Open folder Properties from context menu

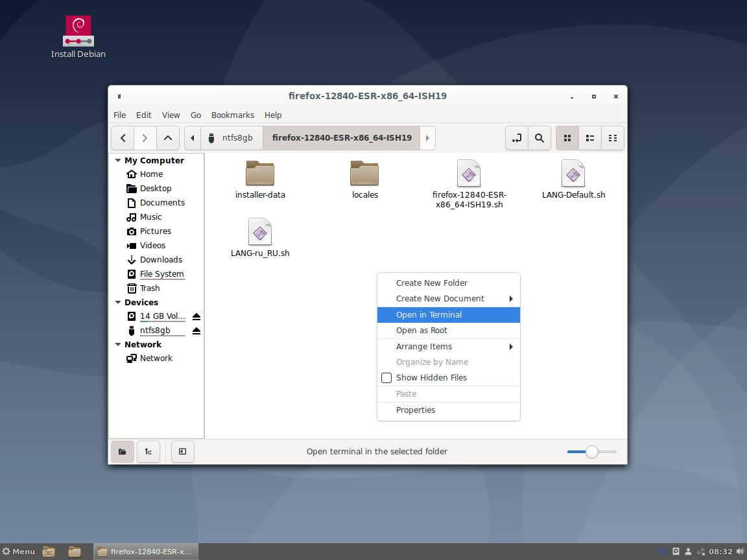click(448, 410)
